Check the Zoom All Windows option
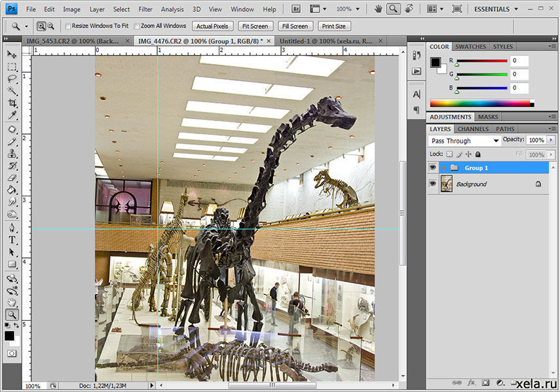The image size is (560, 392). (137, 26)
